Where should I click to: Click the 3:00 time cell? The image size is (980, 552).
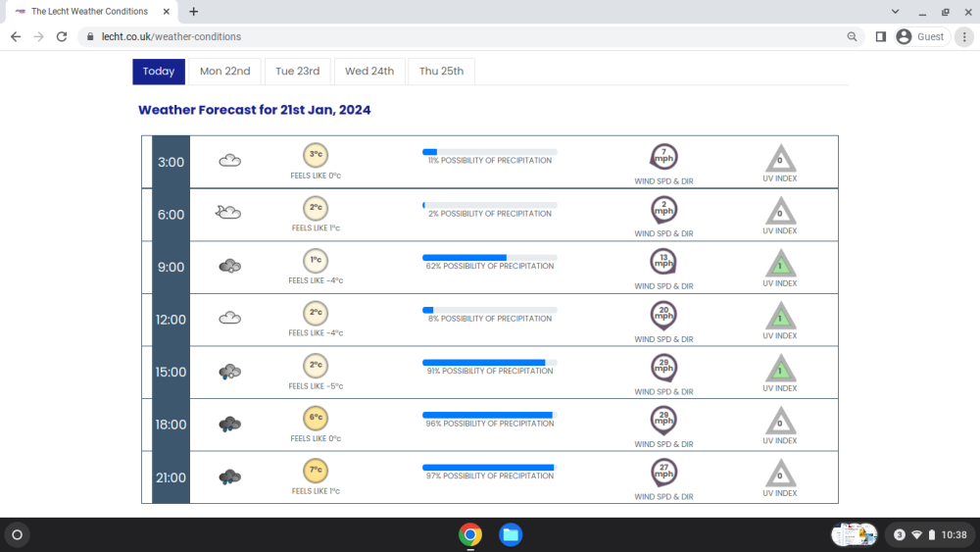pyautogui.click(x=171, y=162)
